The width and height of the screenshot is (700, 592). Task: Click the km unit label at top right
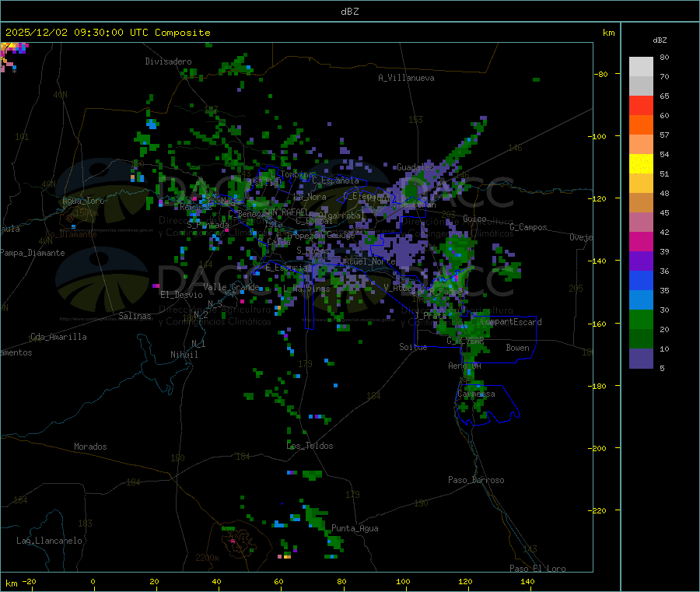608,33
